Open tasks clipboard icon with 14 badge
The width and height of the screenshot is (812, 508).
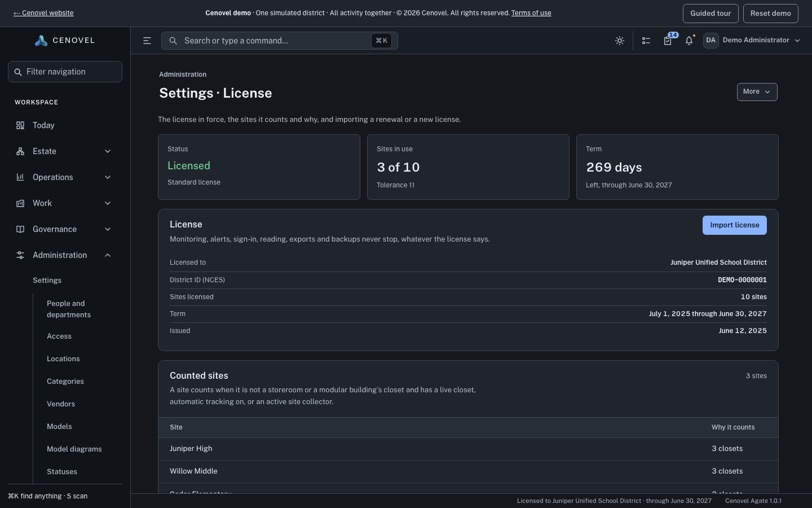click(x=668, y=41)
